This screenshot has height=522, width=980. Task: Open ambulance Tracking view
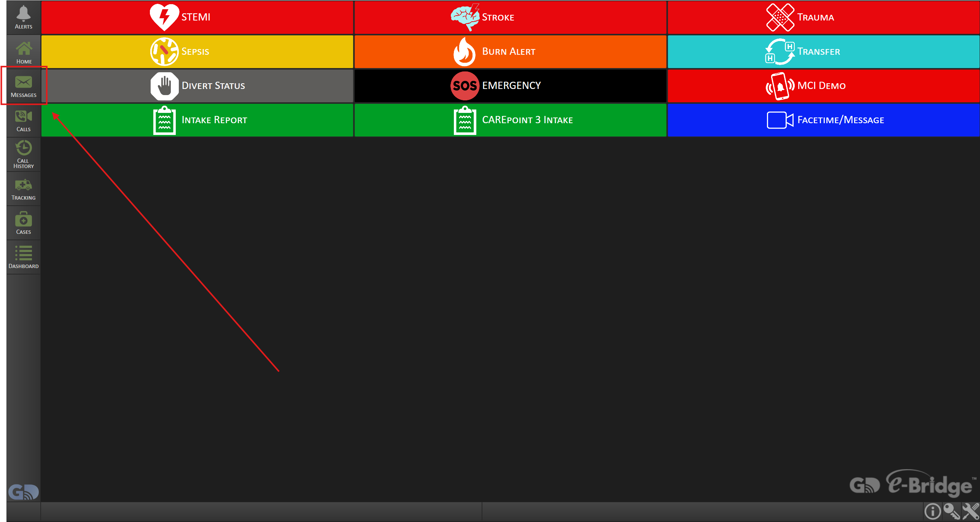click(x=24, y=189)
